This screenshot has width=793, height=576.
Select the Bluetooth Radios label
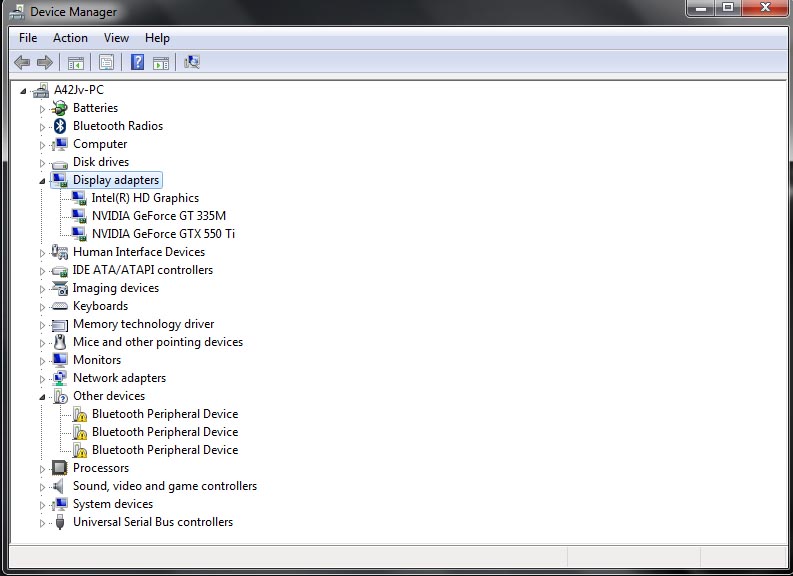pos(118,126)
